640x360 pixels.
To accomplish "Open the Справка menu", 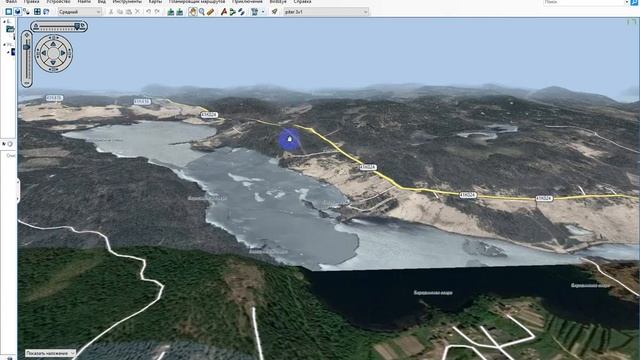I will pyautogui.click(x=302, y=2).
